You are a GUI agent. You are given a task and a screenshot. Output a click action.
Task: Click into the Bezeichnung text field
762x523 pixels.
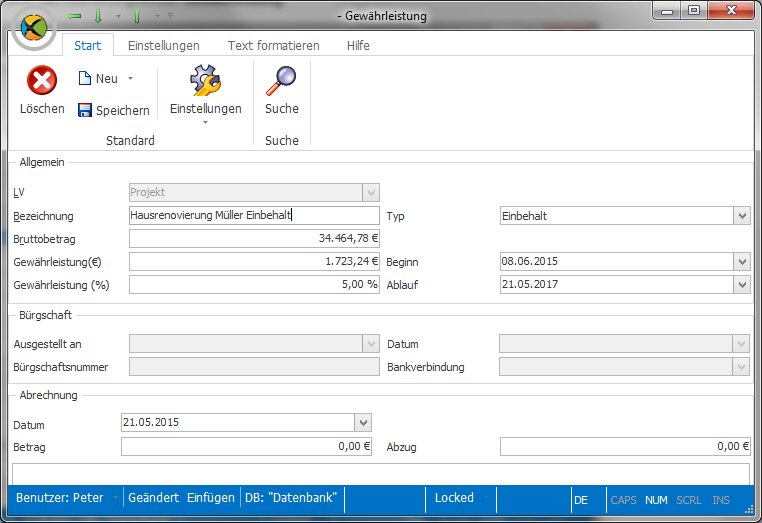[x=254, y=215]
